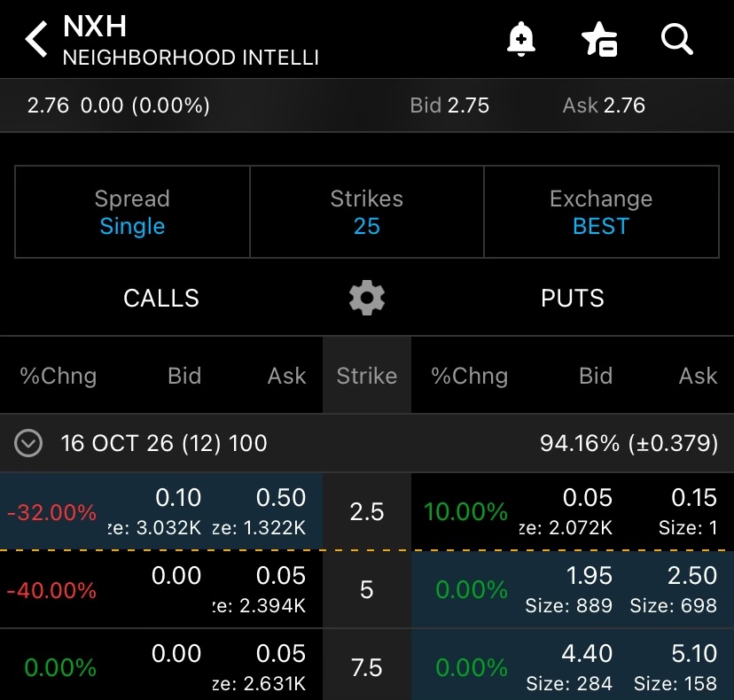
Task: Select the -40.00% call change cell
Action: click(x=51, y=590)
